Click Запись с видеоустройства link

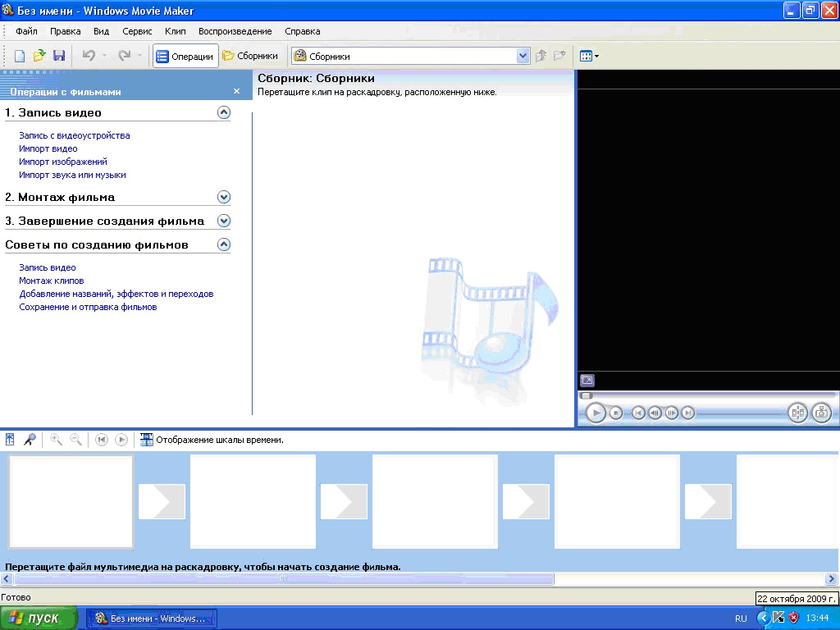click(x=75, y=135)
